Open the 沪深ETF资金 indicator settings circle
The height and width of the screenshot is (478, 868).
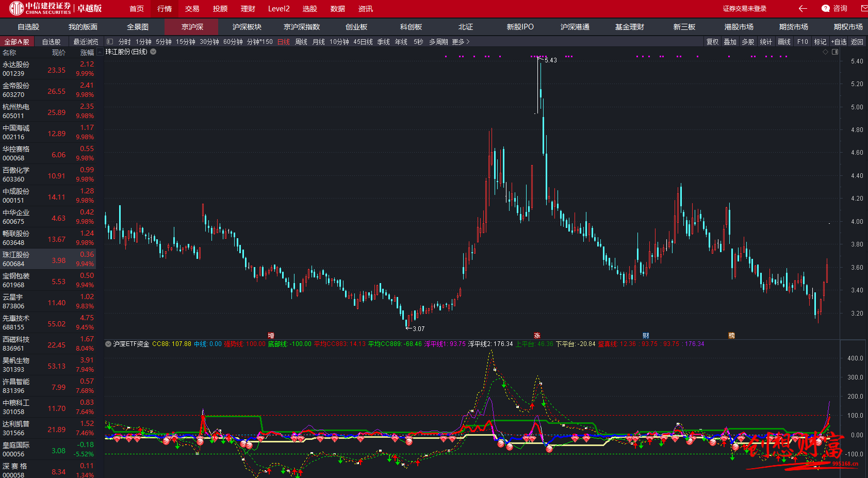coord(108,344)
